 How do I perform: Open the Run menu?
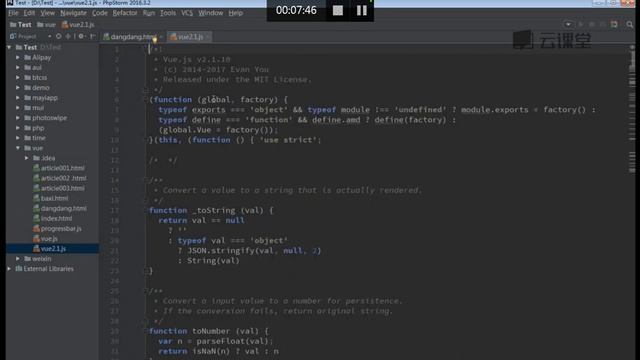[149, 13]
